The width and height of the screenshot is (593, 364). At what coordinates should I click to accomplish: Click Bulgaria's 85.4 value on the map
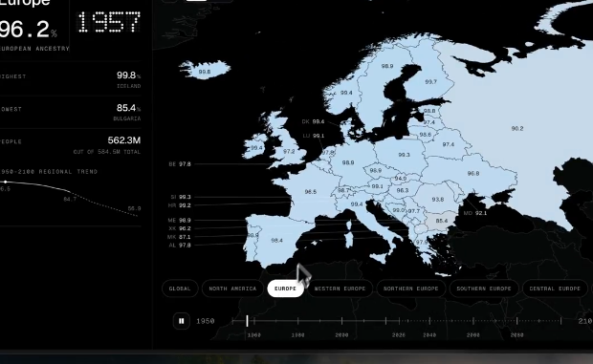(x=441, y=221)
